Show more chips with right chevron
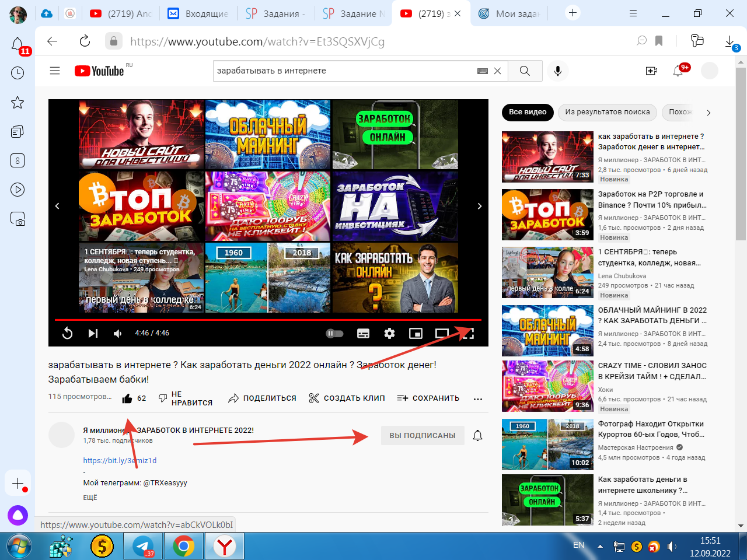747x560 pixels. [x=708, y=113]
